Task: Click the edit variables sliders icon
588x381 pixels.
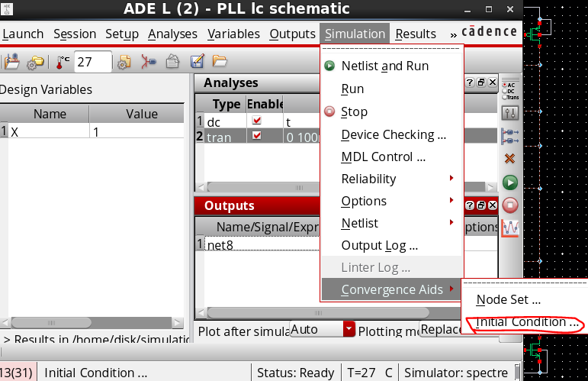Action: 510,113
